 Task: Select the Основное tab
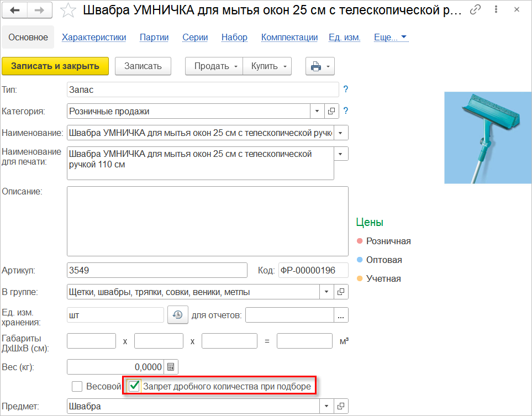(x=28, y=38)
